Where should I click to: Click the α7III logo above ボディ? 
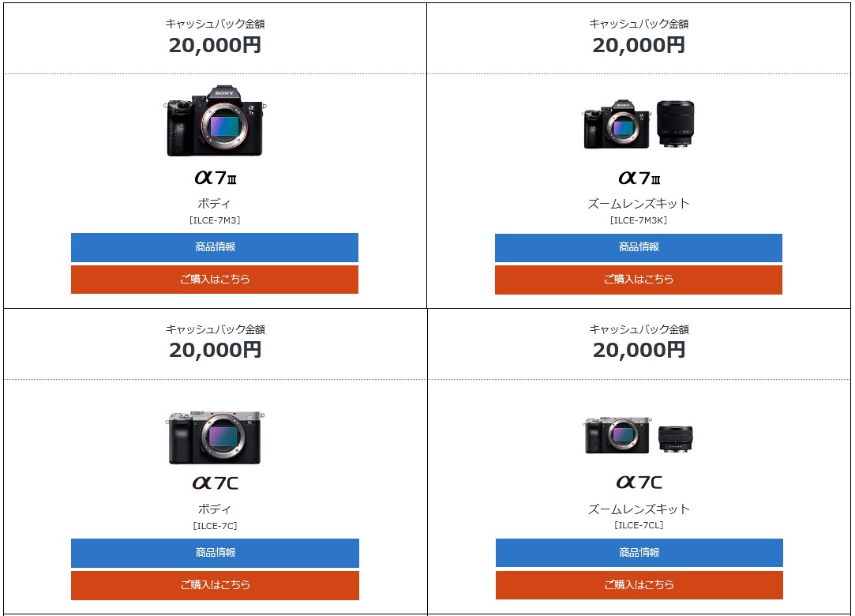(216, 178)
